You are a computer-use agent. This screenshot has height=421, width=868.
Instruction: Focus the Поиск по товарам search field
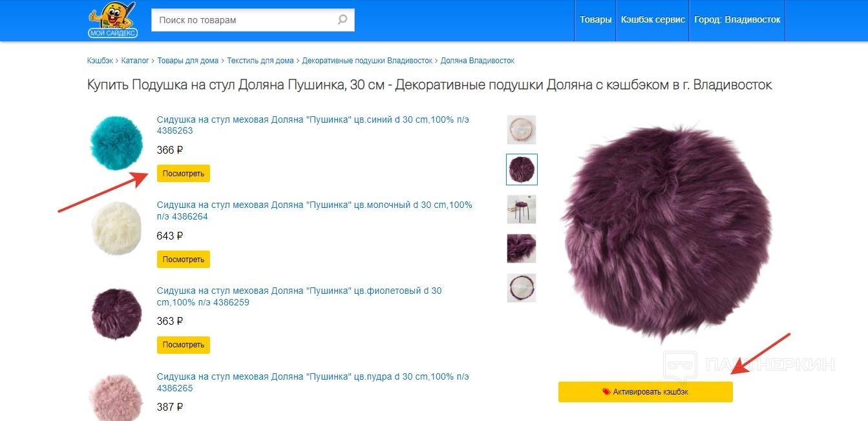(244, 20)
